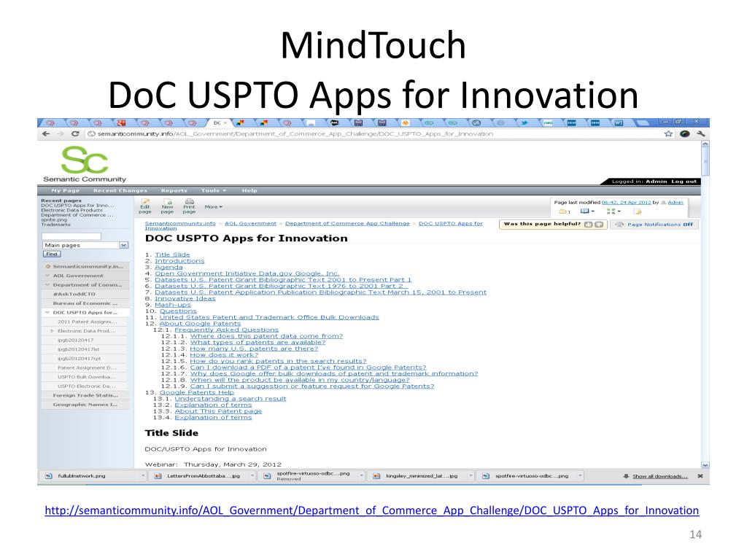Open About Google Patents contents link

pyautogui.click(x=200, y=323)
